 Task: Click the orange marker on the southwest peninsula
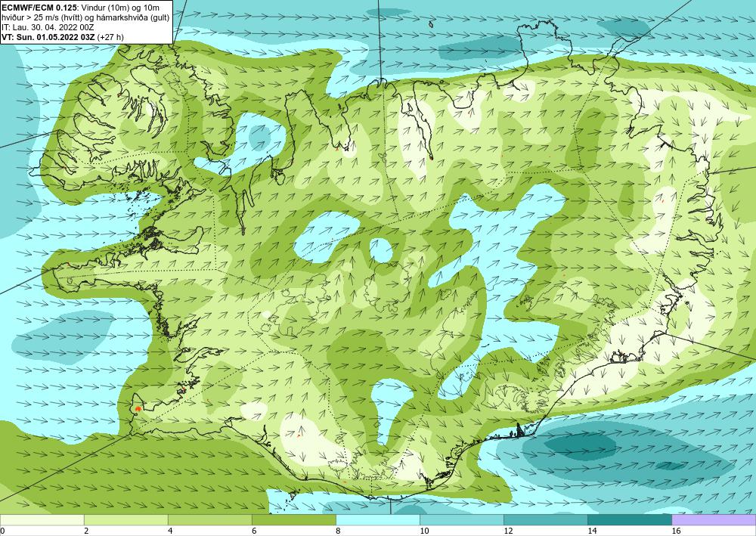coord(138,408)
